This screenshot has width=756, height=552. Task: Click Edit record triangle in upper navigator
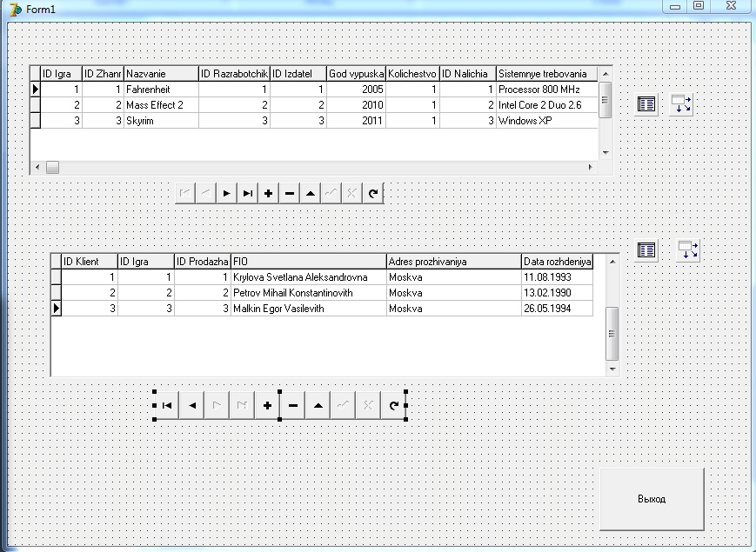pos(310,193)
